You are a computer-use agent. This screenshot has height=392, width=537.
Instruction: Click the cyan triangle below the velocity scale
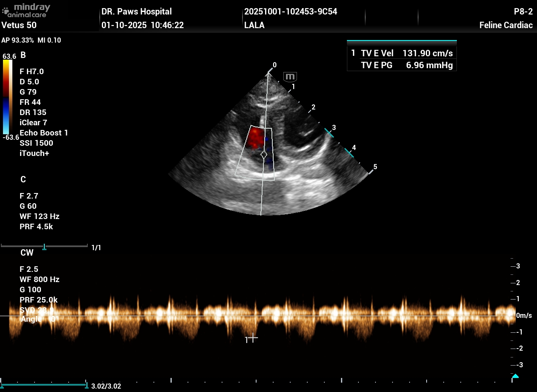pyautogui.click(x=515, y=376)
